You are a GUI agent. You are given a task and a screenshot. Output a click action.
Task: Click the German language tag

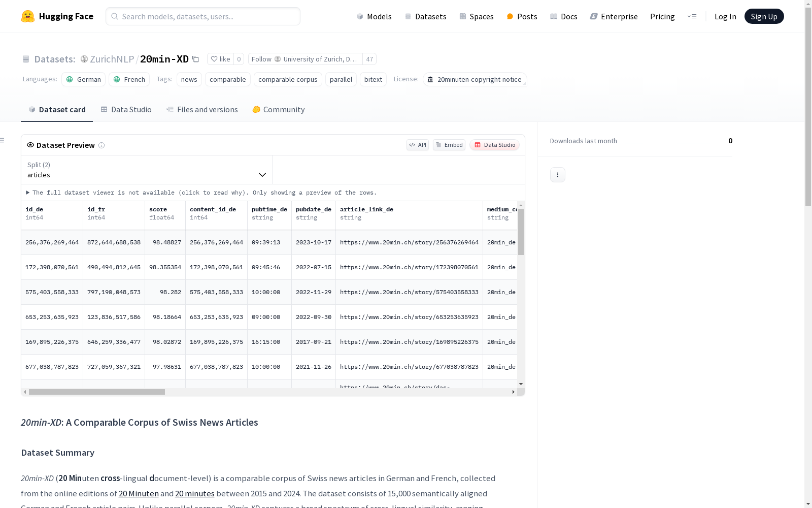84,79
